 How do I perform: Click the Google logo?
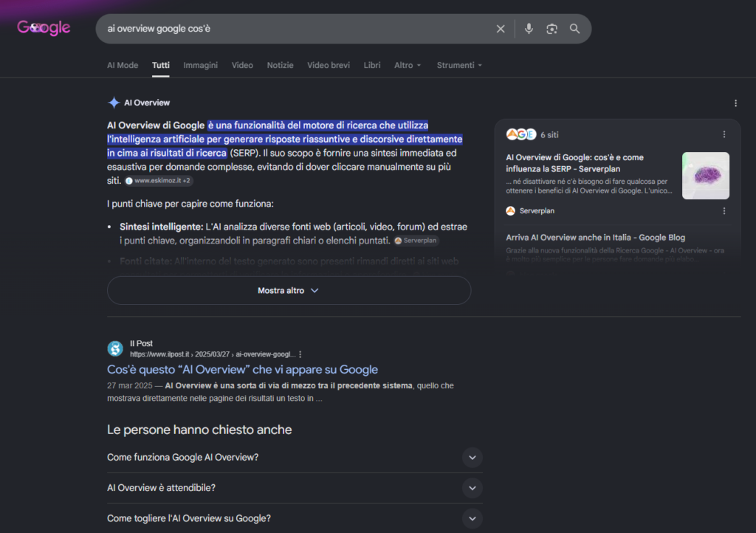[x=44, y=27]
